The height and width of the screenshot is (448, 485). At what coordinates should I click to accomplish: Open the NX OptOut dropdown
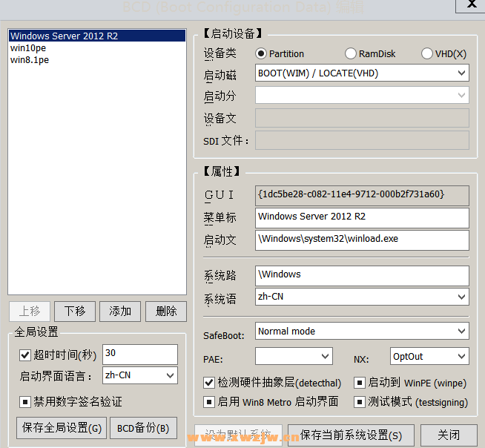[429, 356]
